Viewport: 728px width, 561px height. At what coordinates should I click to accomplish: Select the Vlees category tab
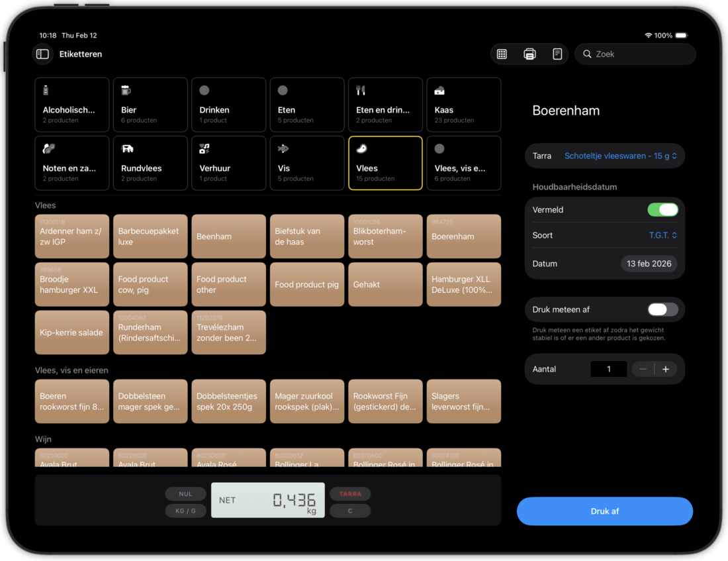(385, 163)
